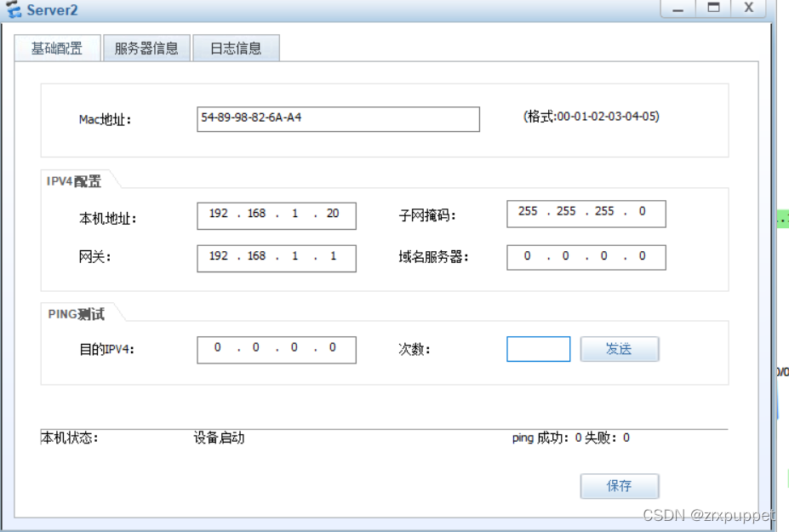Viewport: 789px width, 532px height.
Task: Click the 设备启动 status text
Action: pyautogui.click(x=219, y=438)
